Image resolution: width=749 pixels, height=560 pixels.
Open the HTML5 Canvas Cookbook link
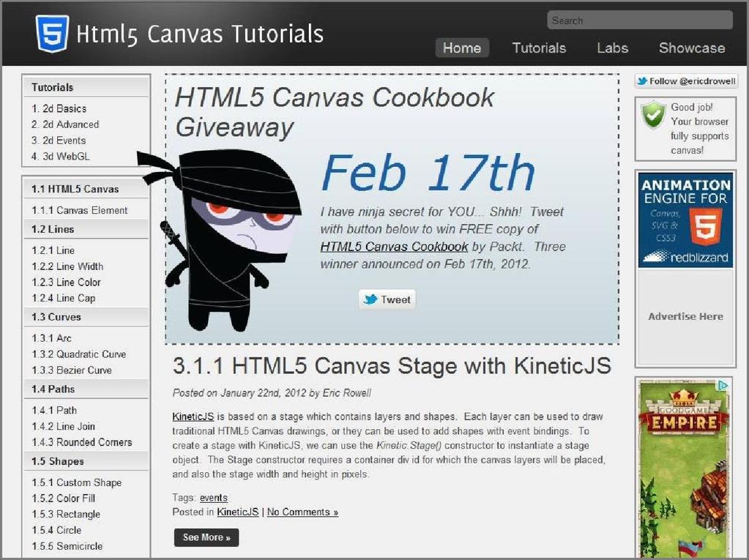pos(394,247)
